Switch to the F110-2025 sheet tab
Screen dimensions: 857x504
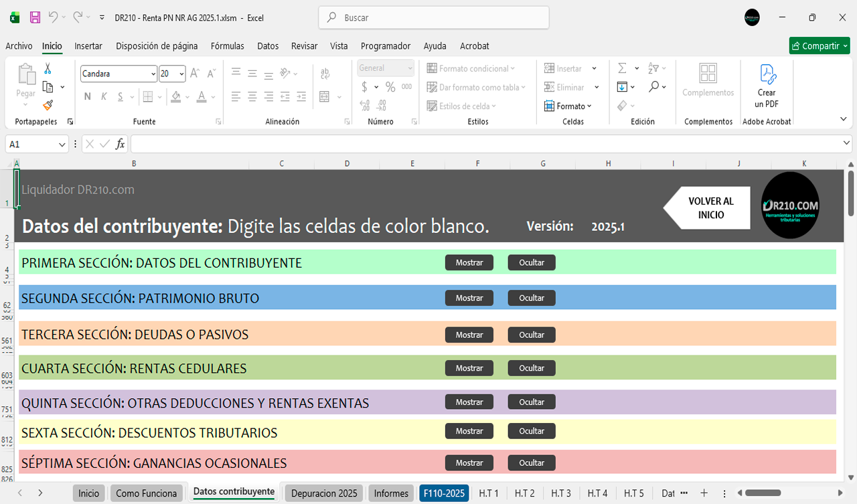pyautogui.click(x=443, y=493)
